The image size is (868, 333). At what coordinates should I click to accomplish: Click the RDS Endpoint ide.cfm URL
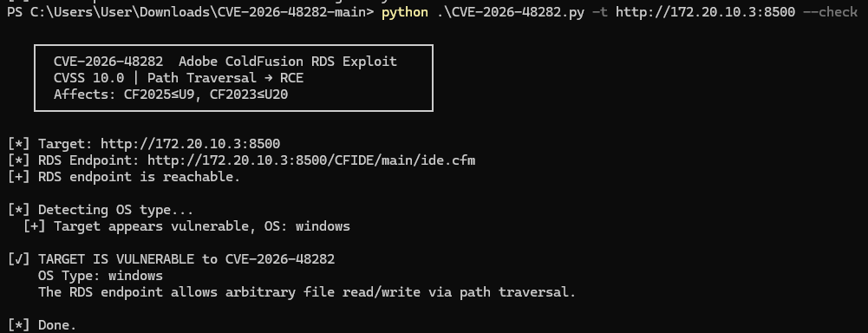coord(311,160)
